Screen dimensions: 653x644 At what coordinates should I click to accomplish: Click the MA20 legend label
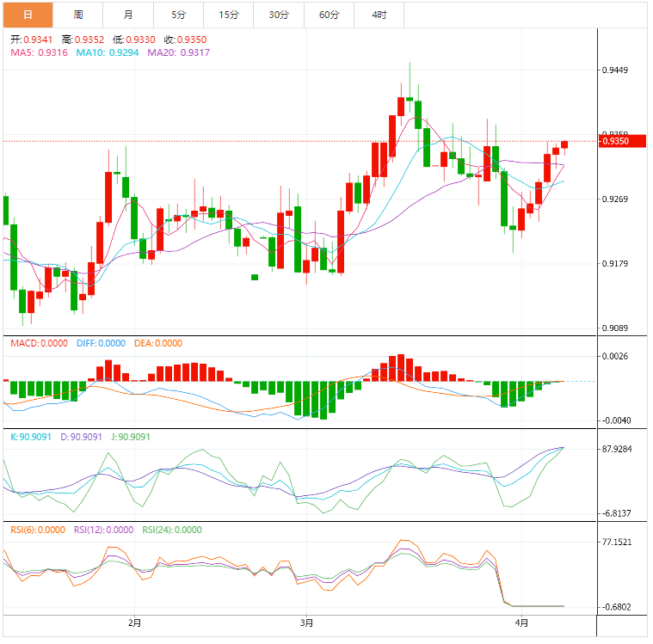point(179,52)
